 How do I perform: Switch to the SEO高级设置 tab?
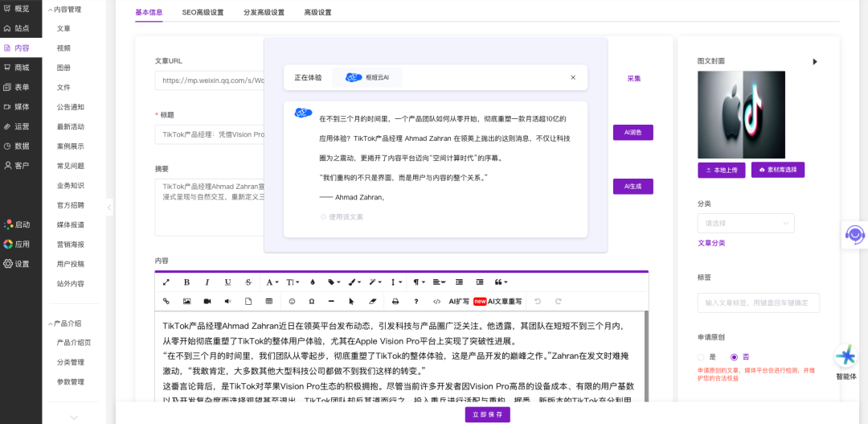click(x=203, y=13)
